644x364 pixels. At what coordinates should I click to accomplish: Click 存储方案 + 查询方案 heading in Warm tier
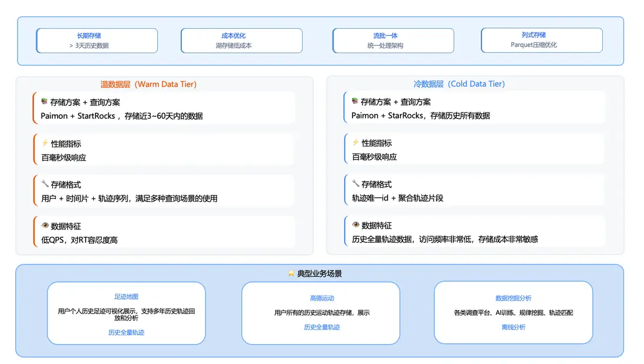(x=85, y=102)
